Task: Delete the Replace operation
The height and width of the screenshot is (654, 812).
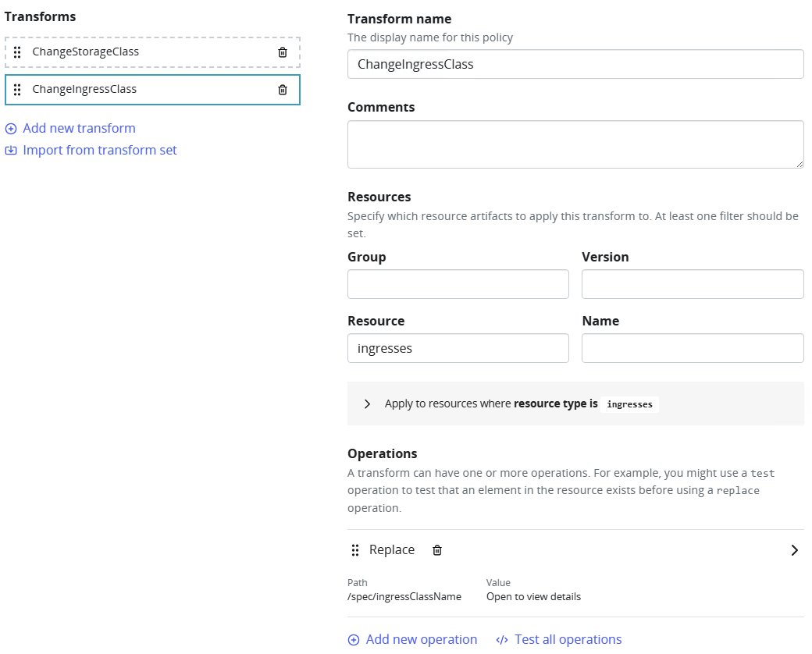Action: pos(437,550)
